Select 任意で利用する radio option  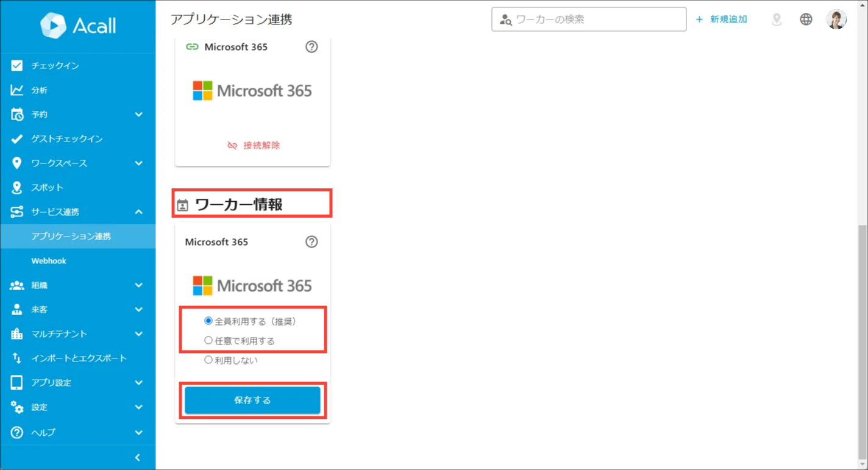tap(208, 340)
